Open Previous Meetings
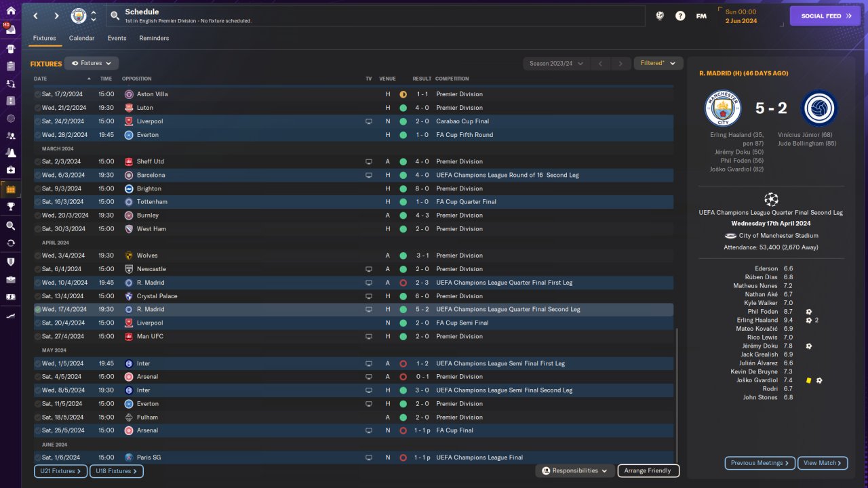The image size is (868, 488). [x=760, y=463]
